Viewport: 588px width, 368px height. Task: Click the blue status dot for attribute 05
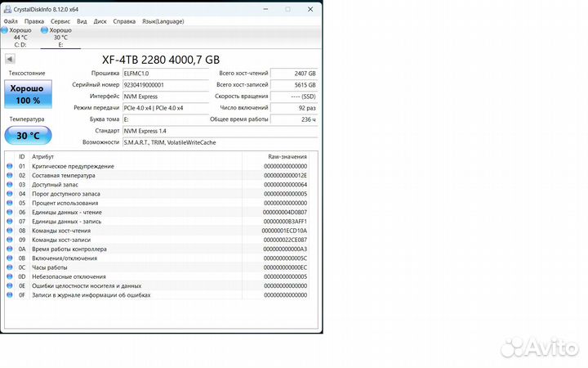click(10, 203)
